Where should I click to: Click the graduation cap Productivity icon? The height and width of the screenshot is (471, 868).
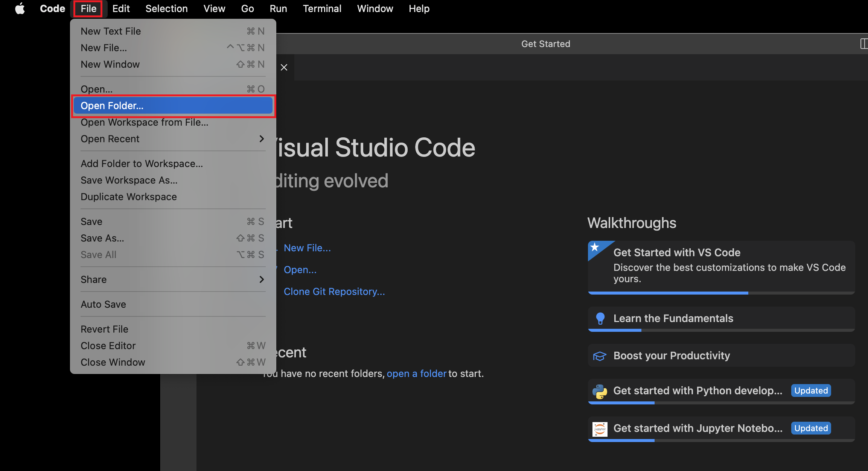tap(600, 356)
